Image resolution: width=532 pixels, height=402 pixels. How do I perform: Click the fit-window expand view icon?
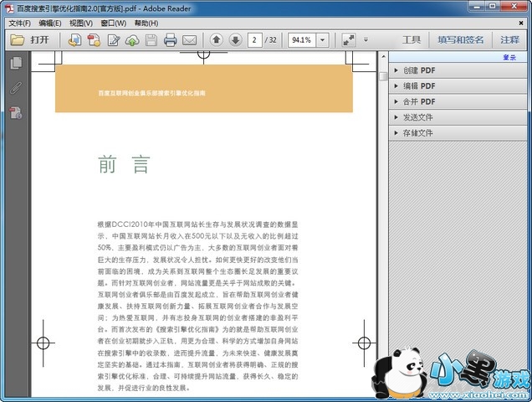pos(349,39)
